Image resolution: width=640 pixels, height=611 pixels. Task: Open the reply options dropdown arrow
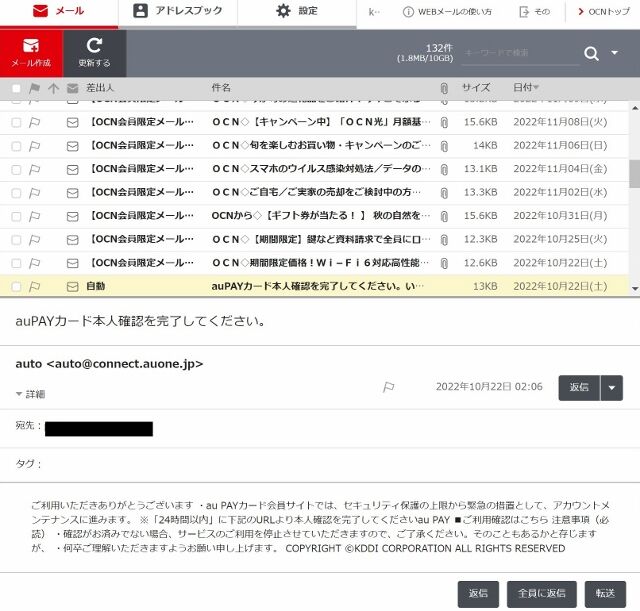point(611,387)
